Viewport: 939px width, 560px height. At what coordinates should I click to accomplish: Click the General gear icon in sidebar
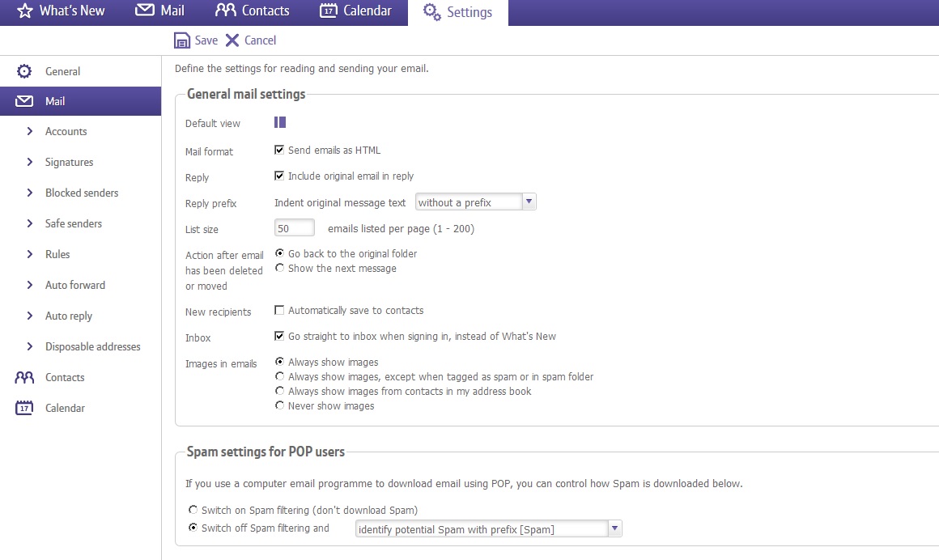tap(23, 70)
